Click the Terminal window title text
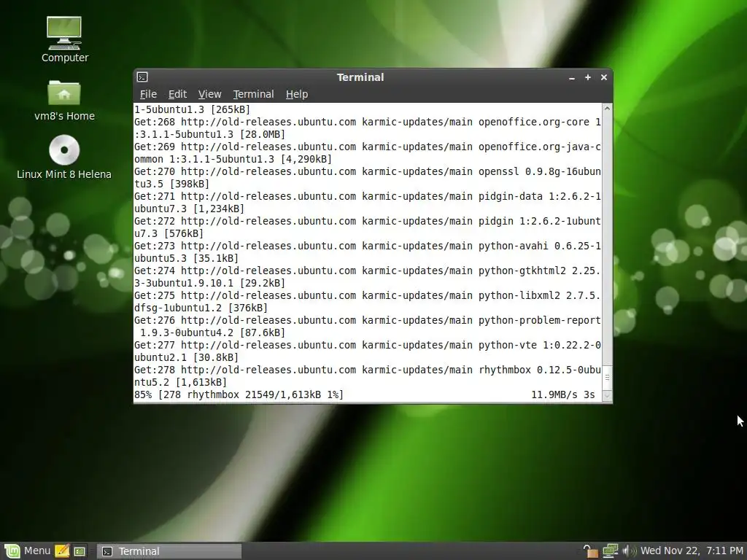 (360, 77)
